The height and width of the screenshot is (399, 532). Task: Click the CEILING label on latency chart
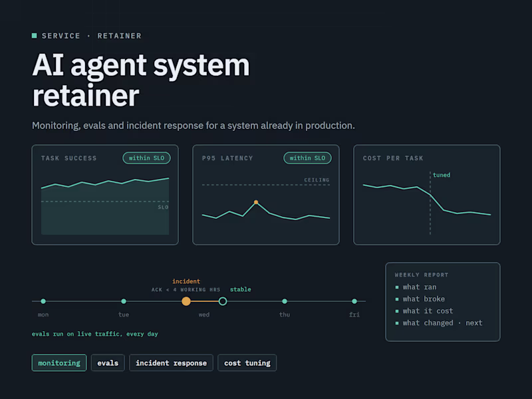[317, 180]
